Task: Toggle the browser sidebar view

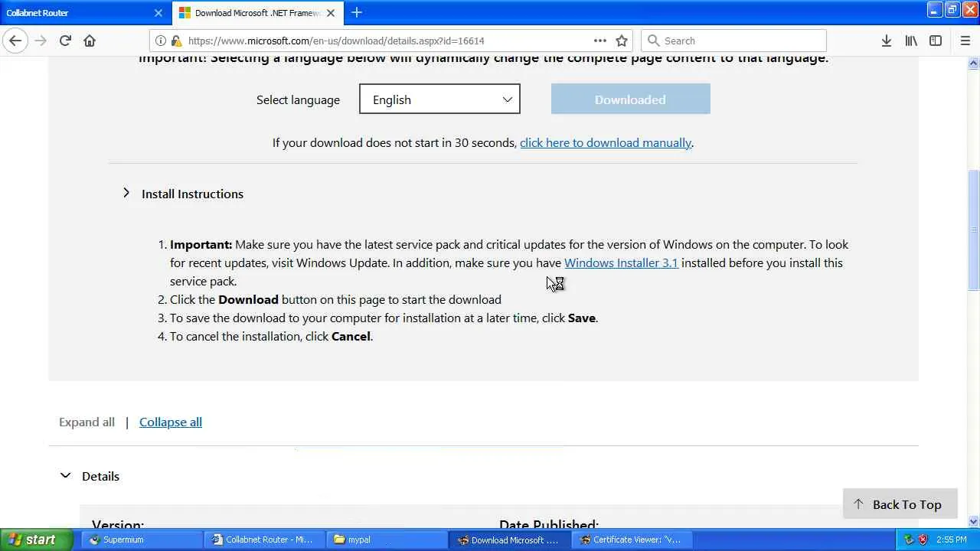Action: [936, 41]
